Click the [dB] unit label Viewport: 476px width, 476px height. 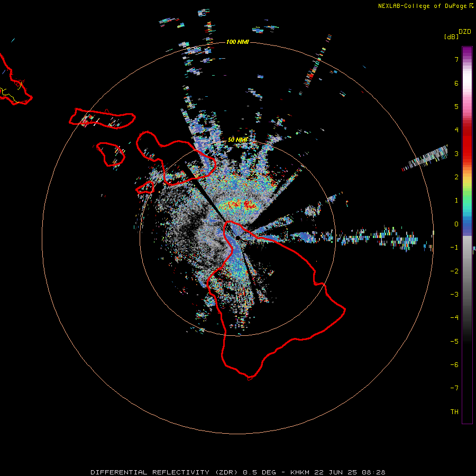[452, 36]
